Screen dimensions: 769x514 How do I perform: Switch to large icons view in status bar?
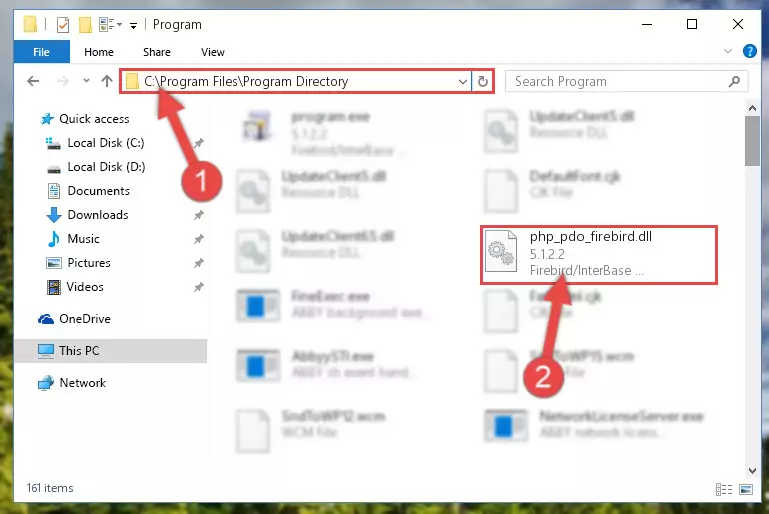[745, 489]
